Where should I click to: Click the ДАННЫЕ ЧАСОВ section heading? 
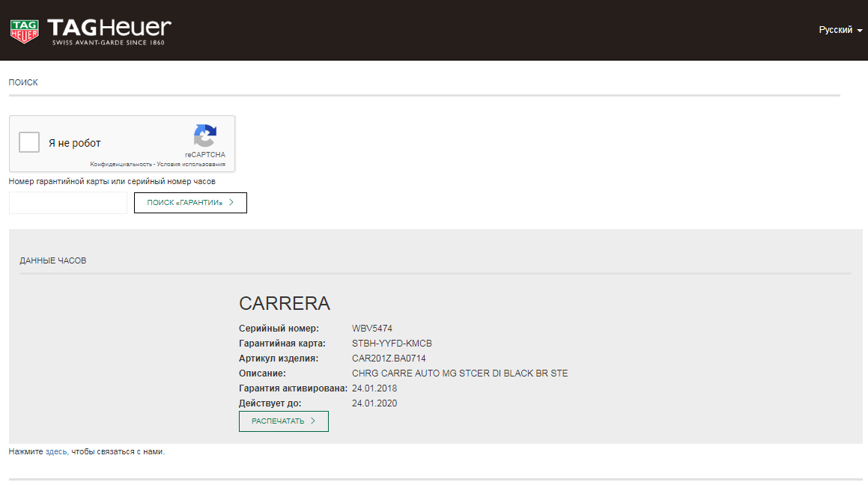[x=53, y=260]
